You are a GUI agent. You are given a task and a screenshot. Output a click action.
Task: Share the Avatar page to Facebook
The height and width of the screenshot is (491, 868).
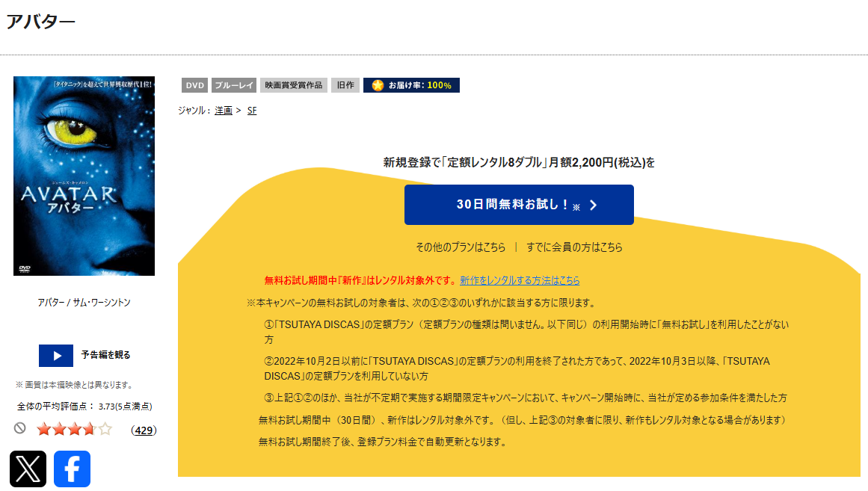[72, 470]
